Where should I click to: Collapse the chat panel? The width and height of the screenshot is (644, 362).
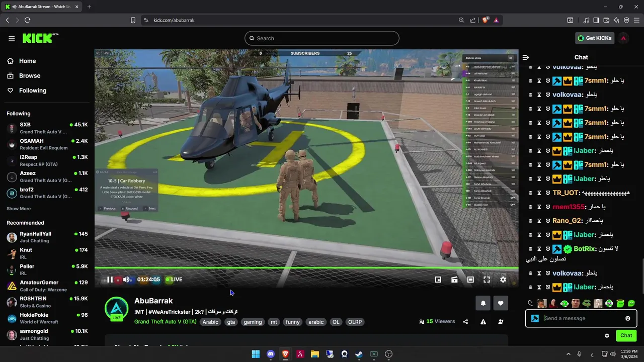pyautogui.click(x=526, y=57)
